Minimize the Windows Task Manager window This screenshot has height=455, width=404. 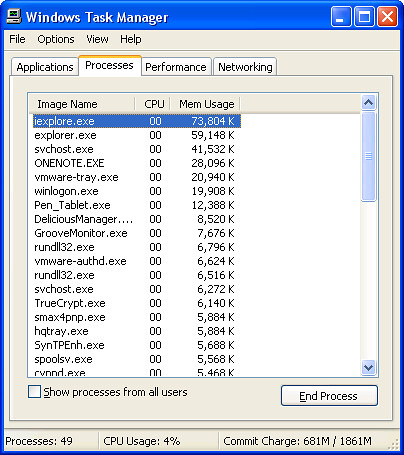pos(341,16)
